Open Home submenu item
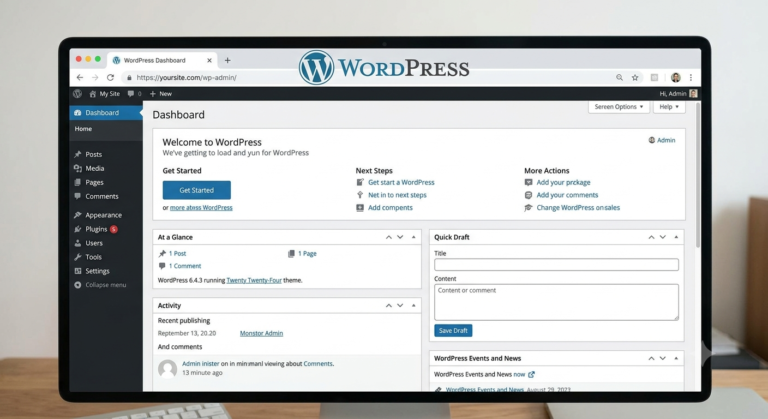The height and width of the screenshot is (419, 768). (x=83, y=129)
